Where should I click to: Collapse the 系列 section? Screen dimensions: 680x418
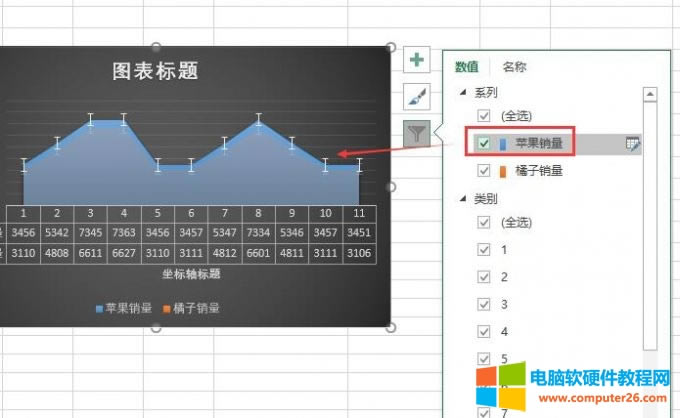pos(463,92)
